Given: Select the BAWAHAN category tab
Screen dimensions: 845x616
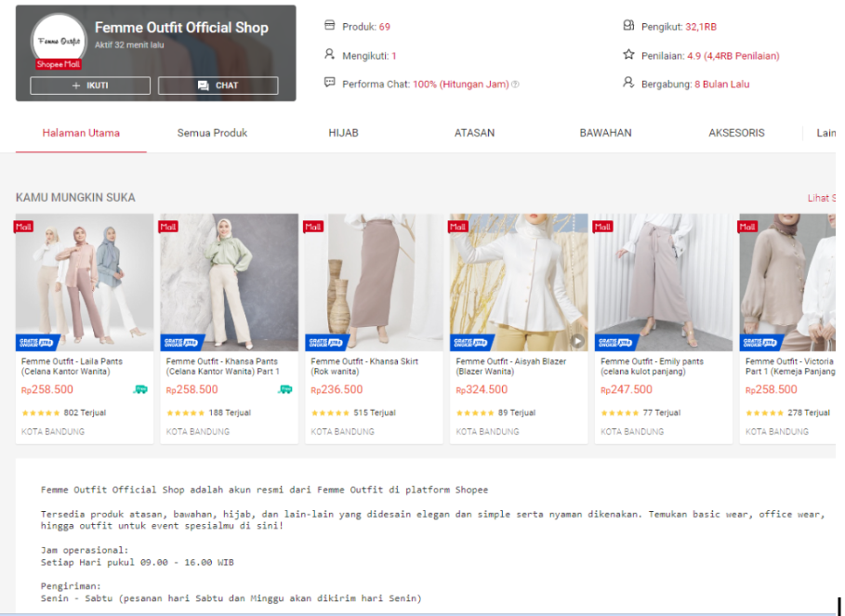Looking at the screenshot, I should click(606, 133).
